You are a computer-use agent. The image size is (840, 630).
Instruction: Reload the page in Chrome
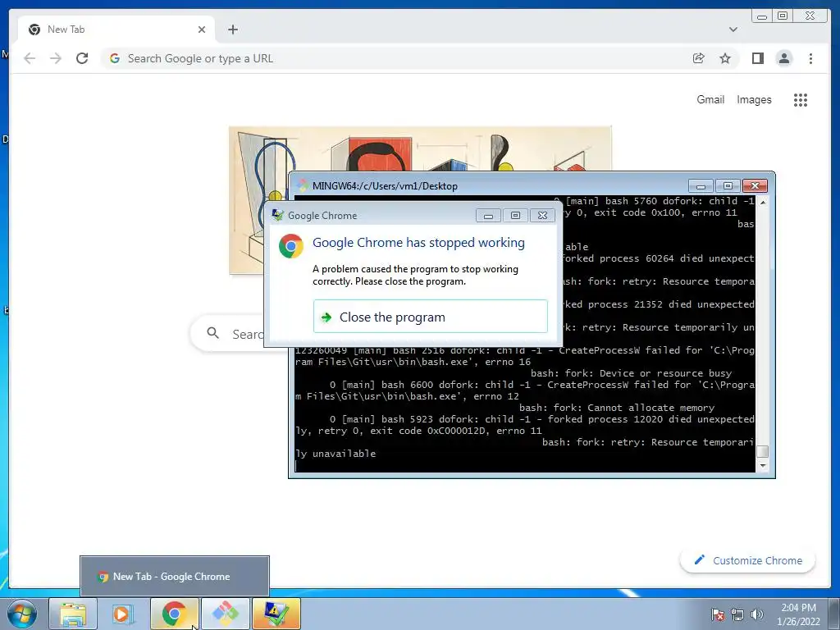tap(82, 58)
